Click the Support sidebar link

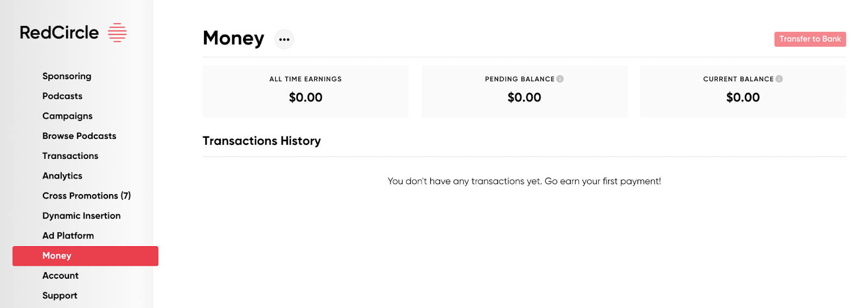pos(60,296)
